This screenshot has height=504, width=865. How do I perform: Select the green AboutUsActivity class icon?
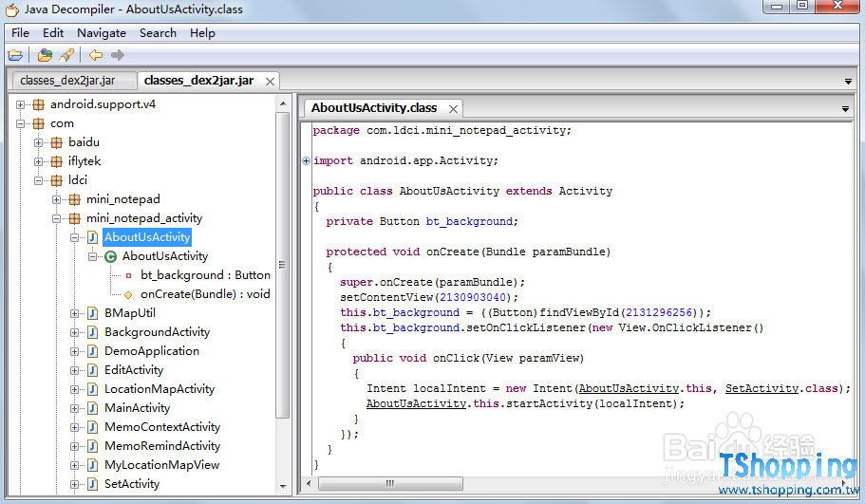(111, 256)
